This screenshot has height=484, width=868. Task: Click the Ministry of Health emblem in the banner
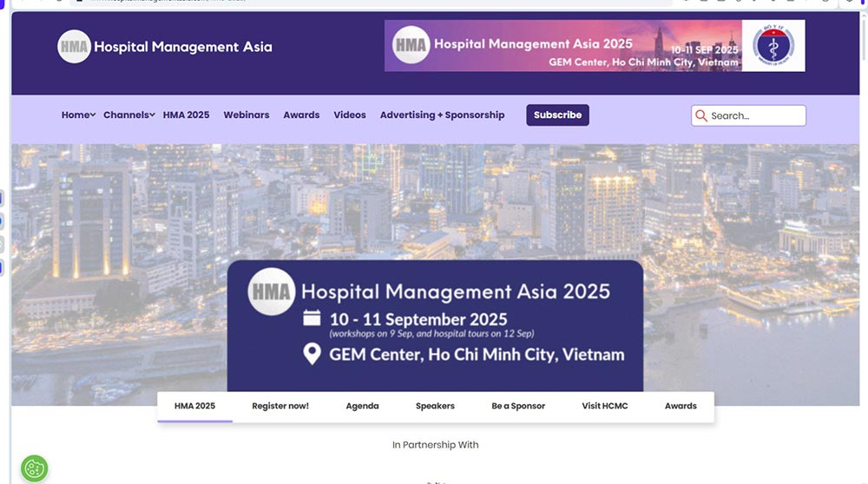(x=773, y=45)
